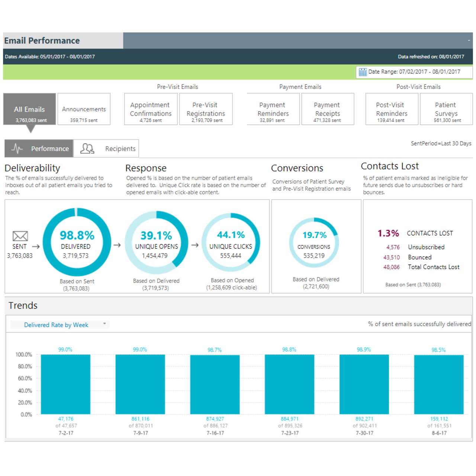Switch to the Recipients tab
This screenshot has height=476, width=476.
(106, 149)
